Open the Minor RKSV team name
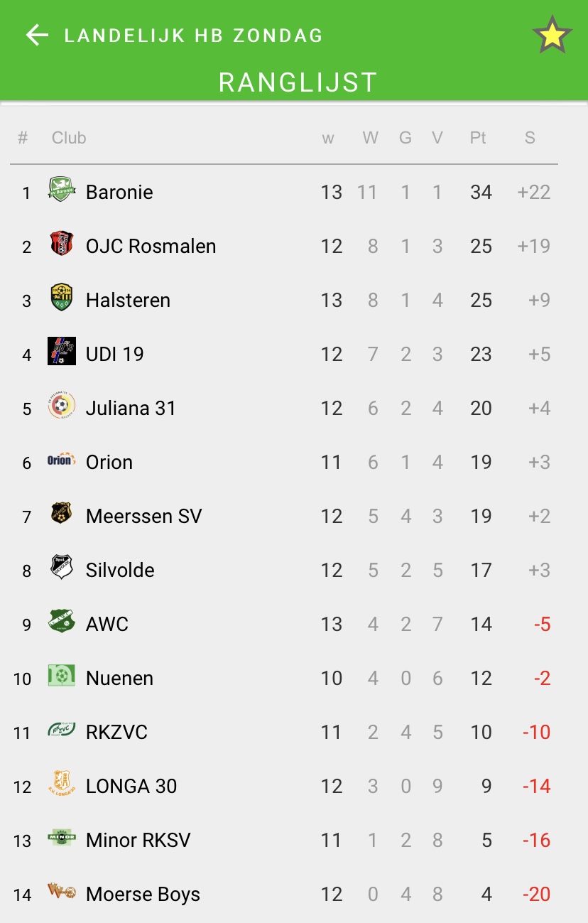588x923 pixels. click(x=138, y=841)
